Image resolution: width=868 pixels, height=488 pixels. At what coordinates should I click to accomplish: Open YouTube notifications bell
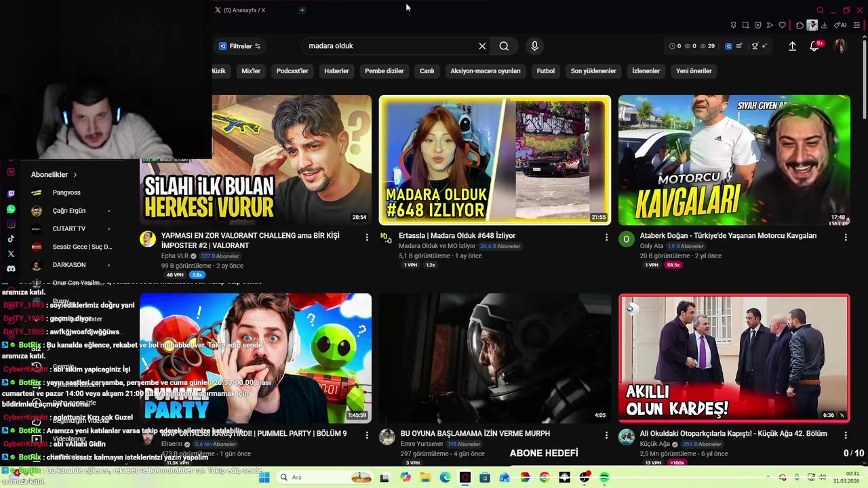click(x=814, y=46)
